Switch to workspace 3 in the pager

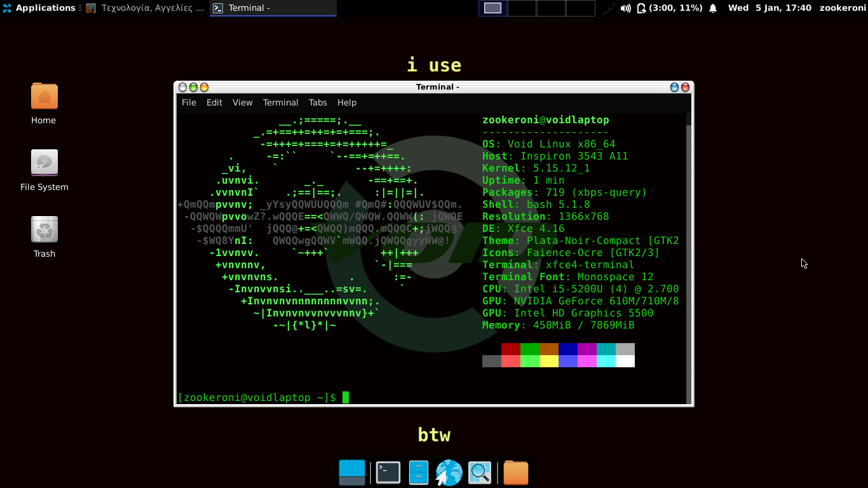551,8
